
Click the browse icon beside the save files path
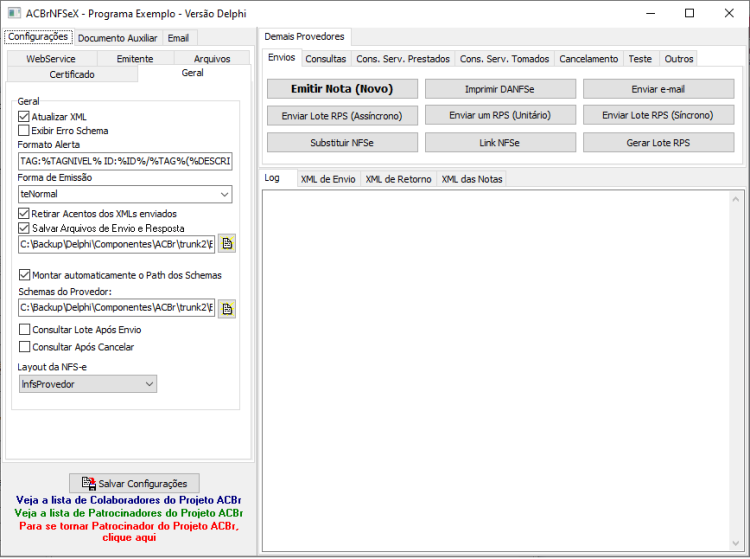pyautogui.click(x=227, y=244)
